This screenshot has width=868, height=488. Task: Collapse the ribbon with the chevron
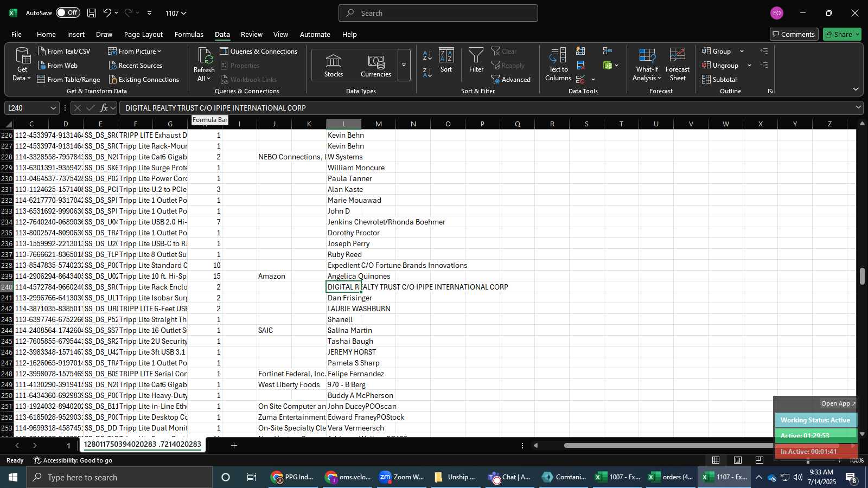856,89
